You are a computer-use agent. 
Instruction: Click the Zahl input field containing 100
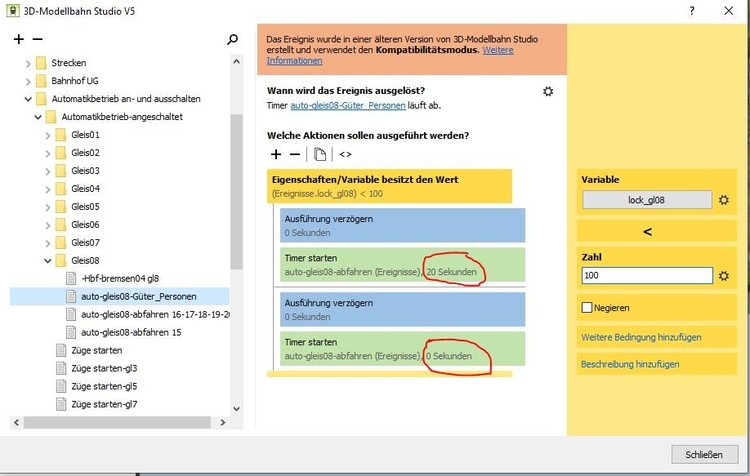(647, 276)
